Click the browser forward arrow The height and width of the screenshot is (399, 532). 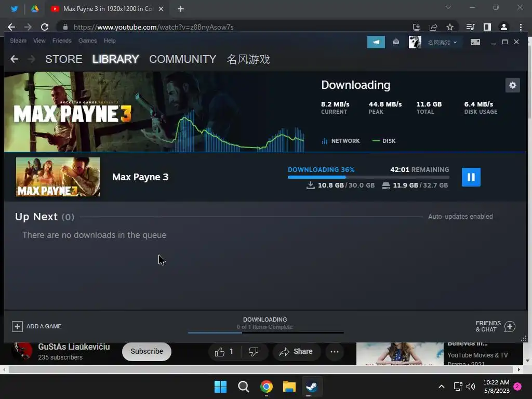point(28,27)
